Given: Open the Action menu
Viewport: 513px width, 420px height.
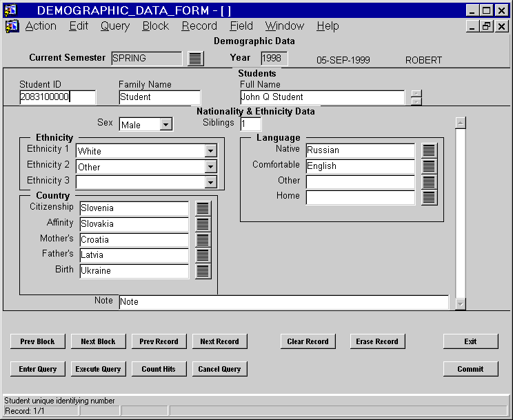Looking at the screenshot, I should (41, 26).
